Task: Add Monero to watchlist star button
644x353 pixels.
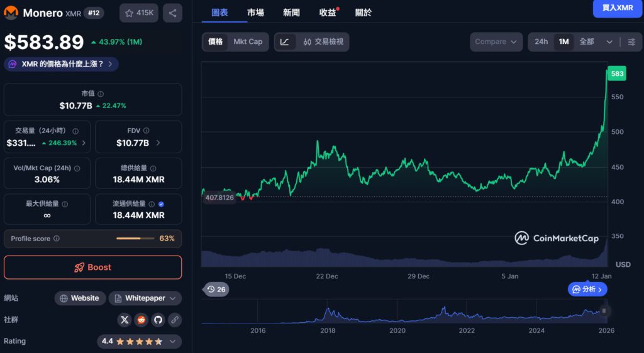Action: click(x=139, y=13)
